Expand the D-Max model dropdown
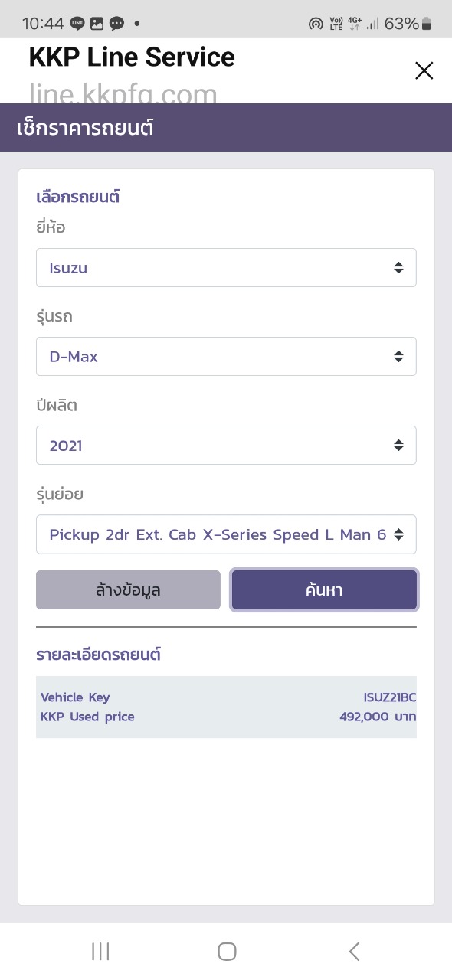Image resolution: width=452 pixels, height=980 pixels. click(x=226, y=357)
